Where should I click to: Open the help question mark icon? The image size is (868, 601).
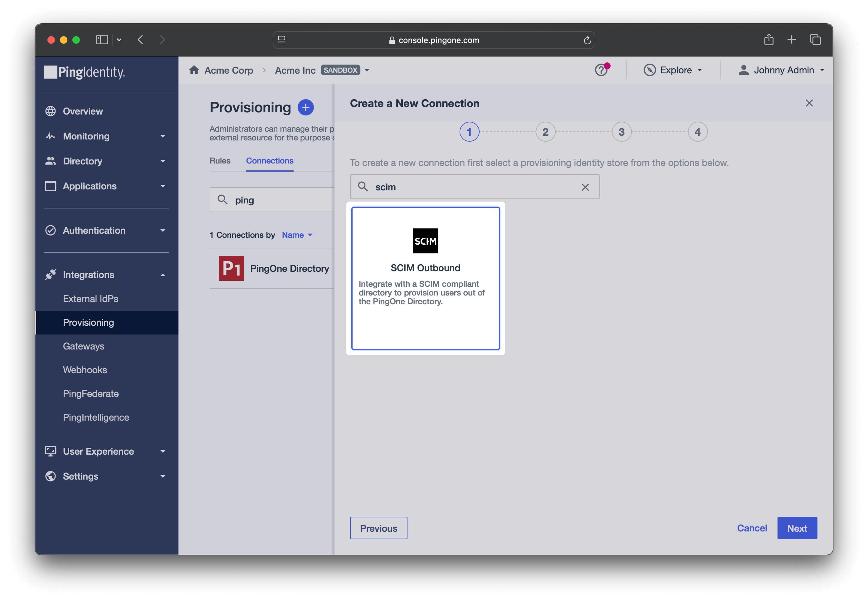601,70
